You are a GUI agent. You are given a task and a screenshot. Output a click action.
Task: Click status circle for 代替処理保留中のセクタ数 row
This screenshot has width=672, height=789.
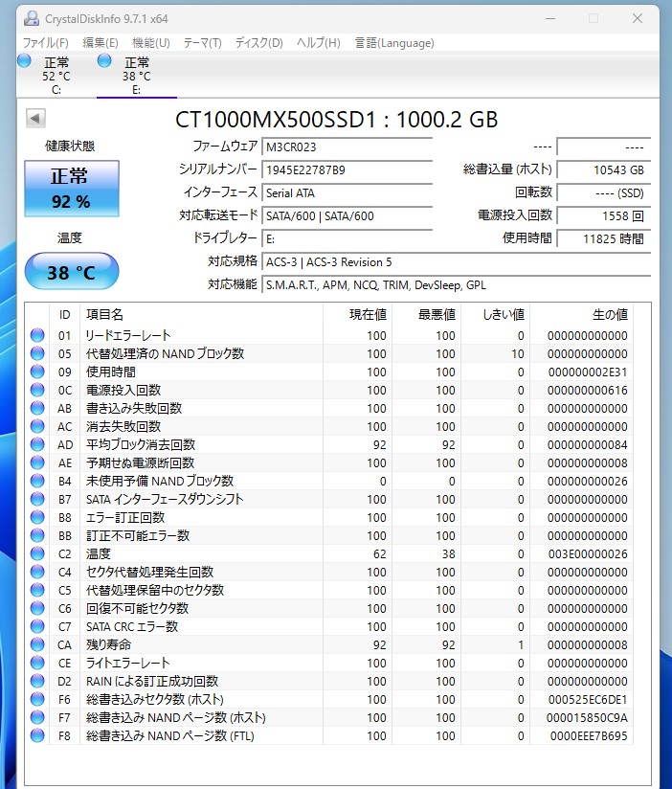(x=37, y=590)
